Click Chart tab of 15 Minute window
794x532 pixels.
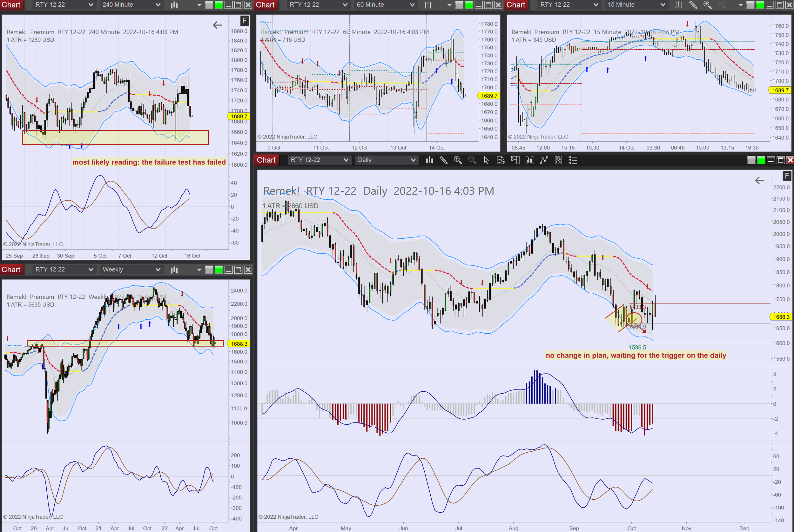click(516, 5)
